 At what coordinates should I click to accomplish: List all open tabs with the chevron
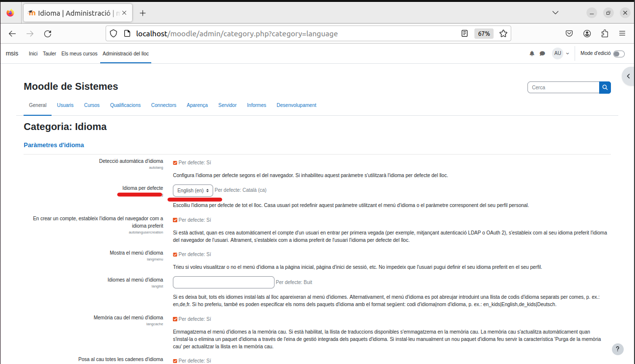[x=555, y=13]
